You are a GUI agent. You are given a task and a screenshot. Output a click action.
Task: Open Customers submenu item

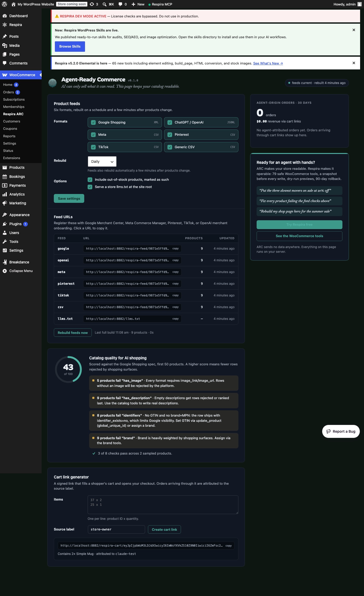pos(12,121)
